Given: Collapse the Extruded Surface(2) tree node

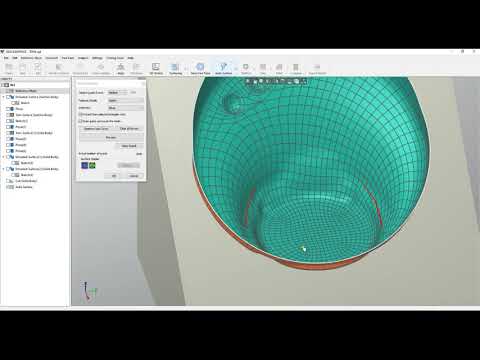Looking at the screenshot, I should pyautogui.click(x=4, y=169).
